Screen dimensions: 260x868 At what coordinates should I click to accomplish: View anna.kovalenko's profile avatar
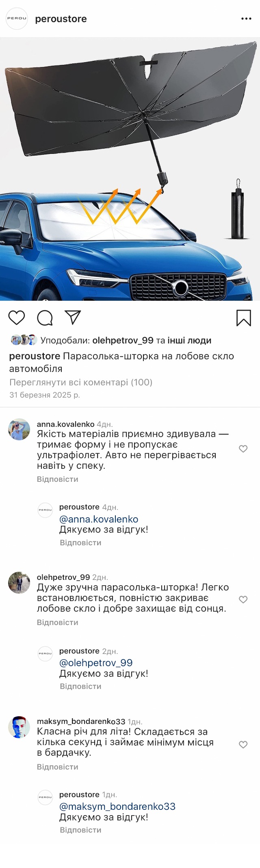point(19,429)
